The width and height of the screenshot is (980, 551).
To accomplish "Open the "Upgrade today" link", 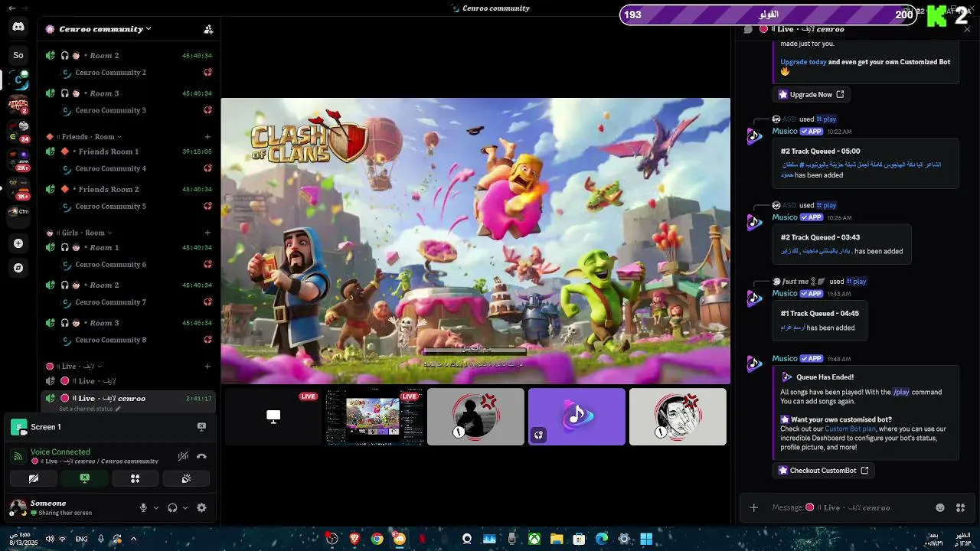I will [803, 62].
